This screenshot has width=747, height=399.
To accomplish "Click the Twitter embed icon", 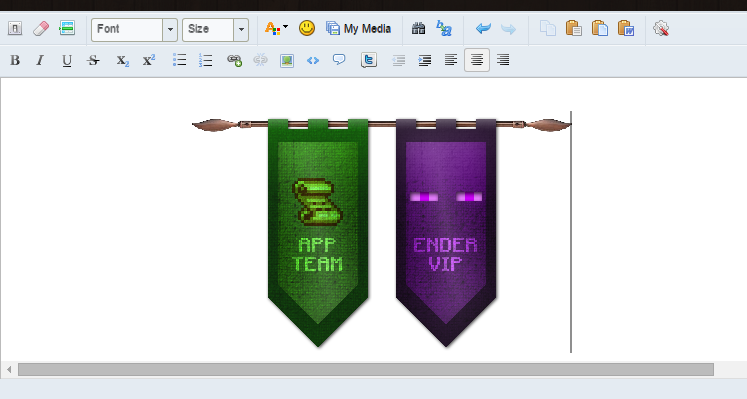I will click(x=369, y=60).
